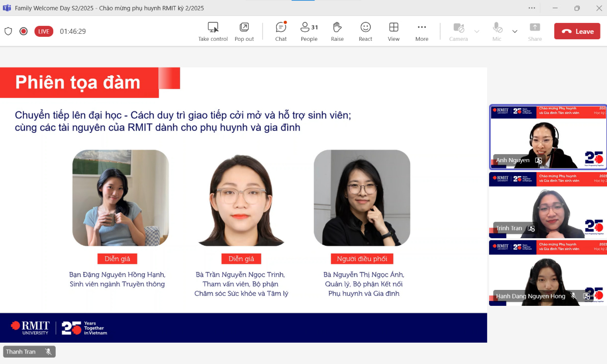Toggle the Mic mute state
This screenshot has height=364, width=607.
click(x=497, y=31)
